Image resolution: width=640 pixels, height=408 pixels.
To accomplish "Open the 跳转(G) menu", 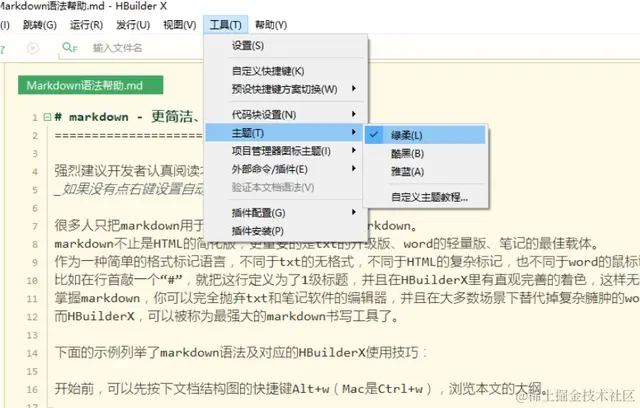I will click(x=40, y=25).
